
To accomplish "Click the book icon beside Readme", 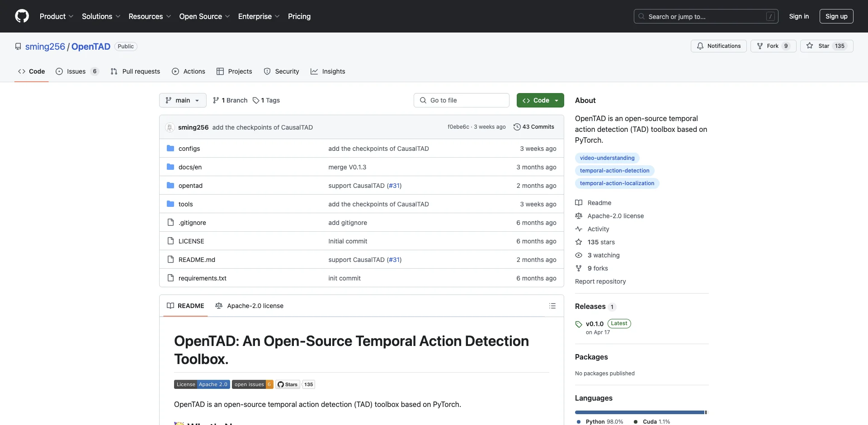I will 579,203.
